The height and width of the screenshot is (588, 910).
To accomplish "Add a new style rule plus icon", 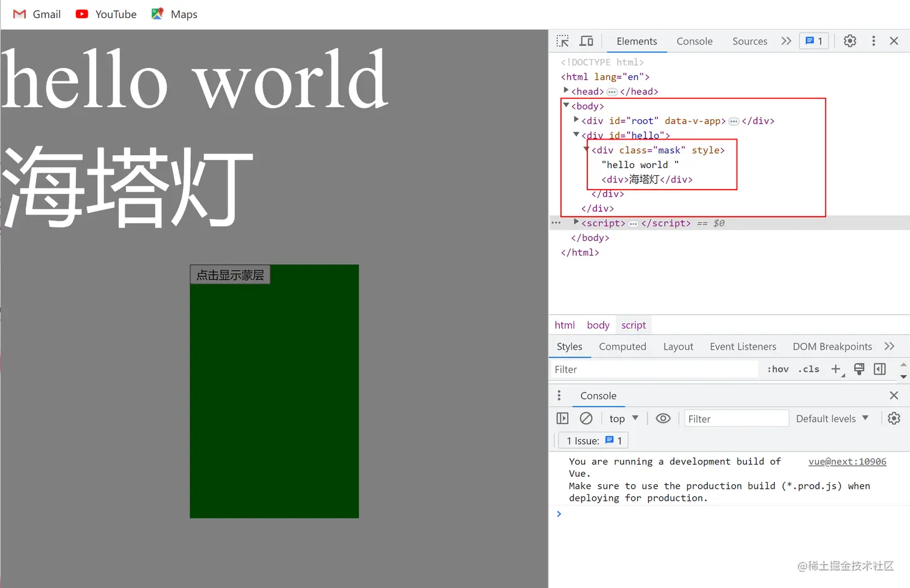I will click(x=836, y=370).
